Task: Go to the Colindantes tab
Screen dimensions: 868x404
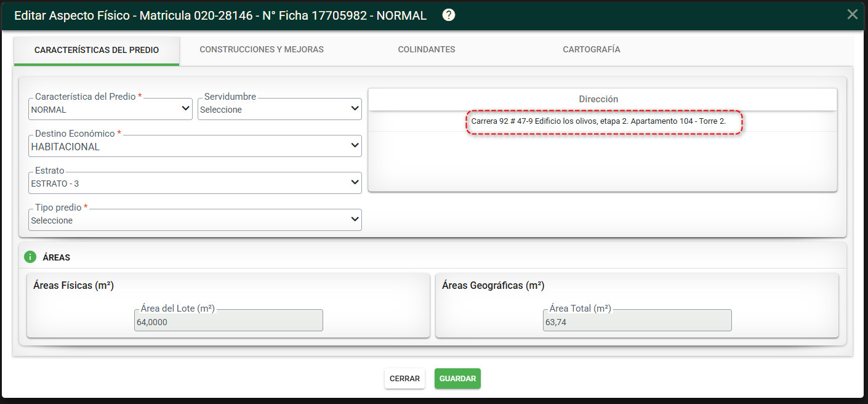Action: pyautogui.click(x=427, y=49)
